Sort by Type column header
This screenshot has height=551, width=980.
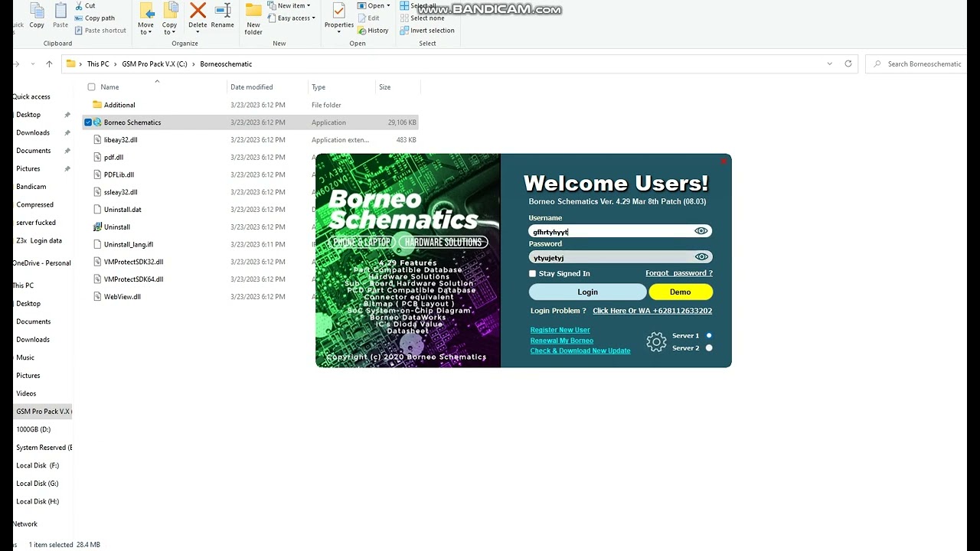pyautogui.click(x=318, y=87)
